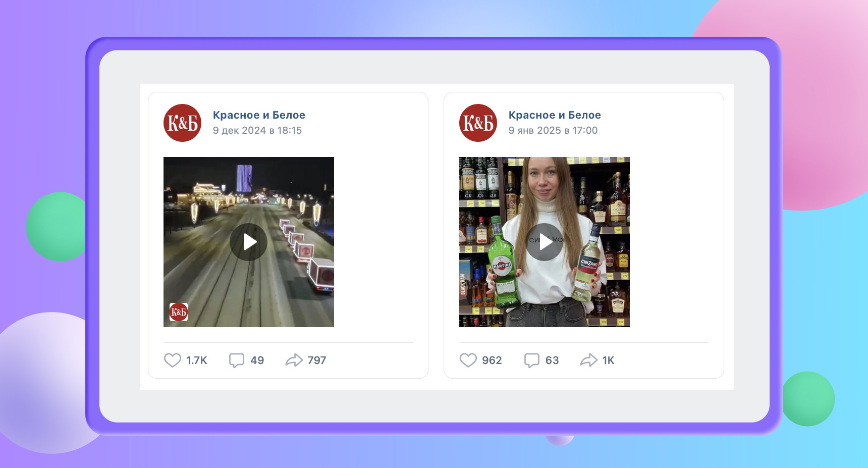Open the timestamp 9 дек 2024 в 18:15
The image size is (868, 468).
click(x=257, y=130)
